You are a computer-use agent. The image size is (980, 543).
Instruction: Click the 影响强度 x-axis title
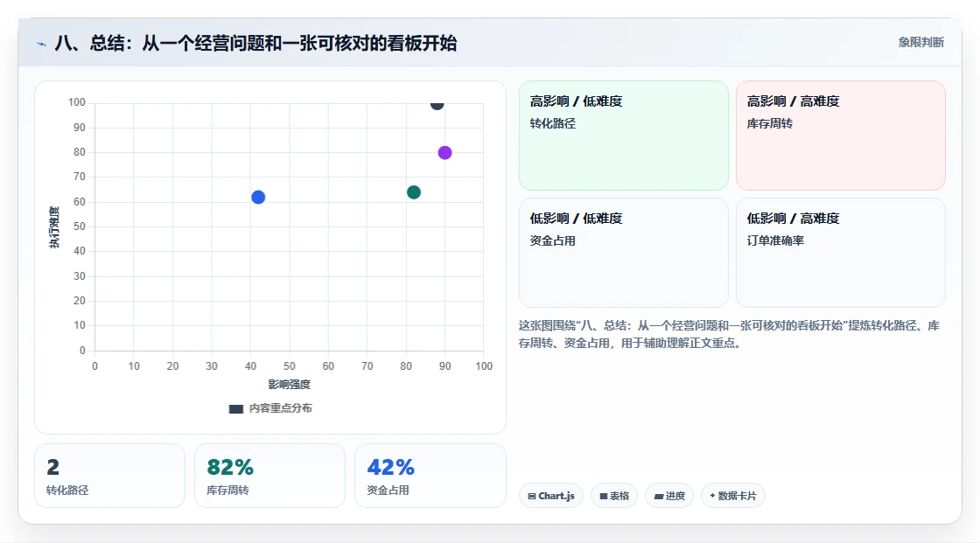290,384
